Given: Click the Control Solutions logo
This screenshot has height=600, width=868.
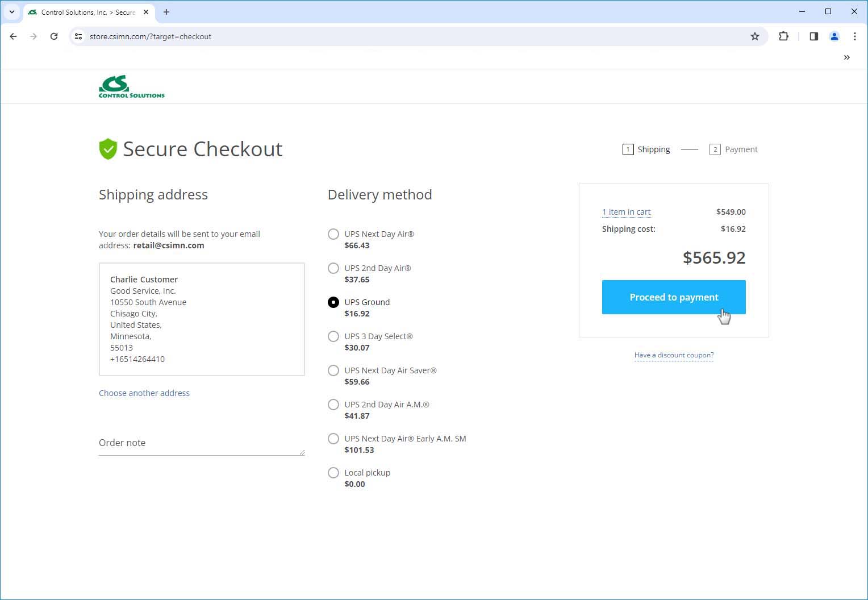Looking at the screenshot, I should coord(131,86).
